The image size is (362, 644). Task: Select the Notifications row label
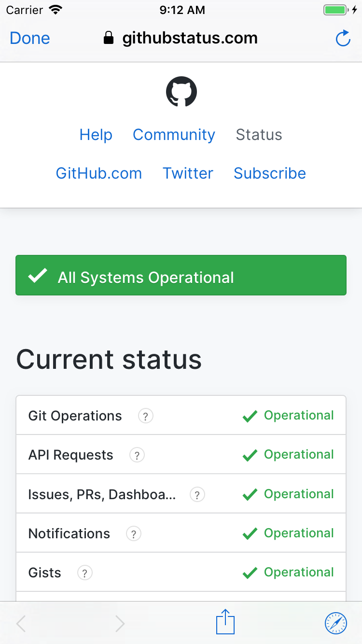coord(70,533)
